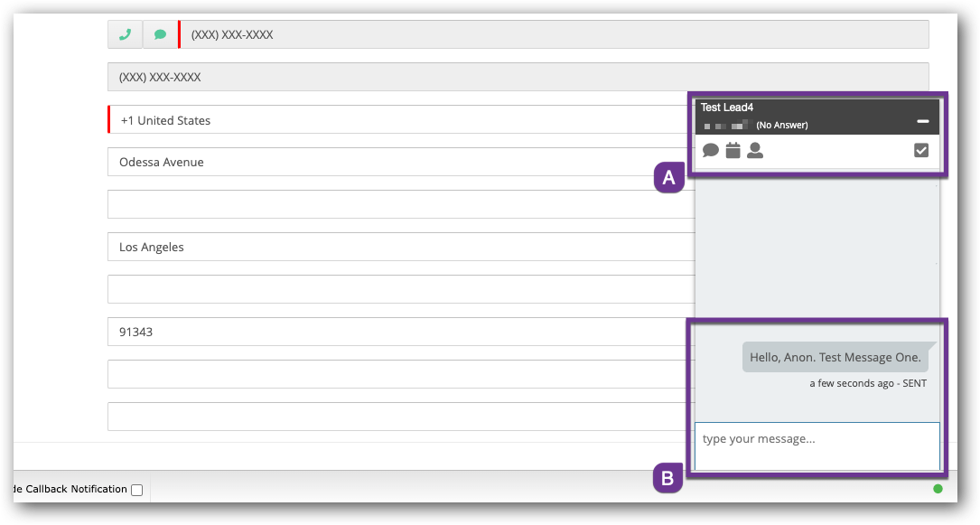Screen dimensions: 980x525
Task: Expand the Odessa Avenue address field options
Action: point(361,162)
